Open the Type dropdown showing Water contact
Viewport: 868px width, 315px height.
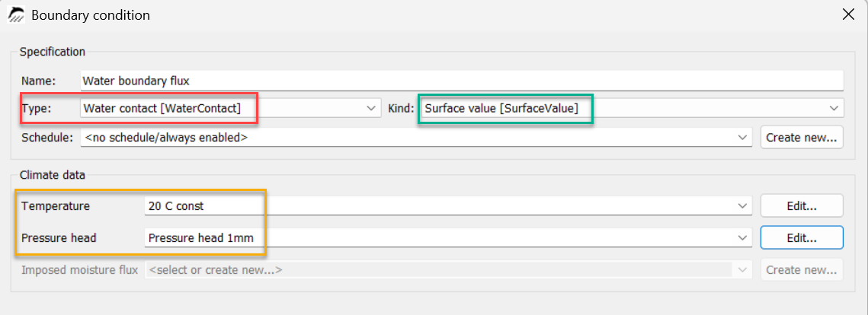(x=230, y=109)
